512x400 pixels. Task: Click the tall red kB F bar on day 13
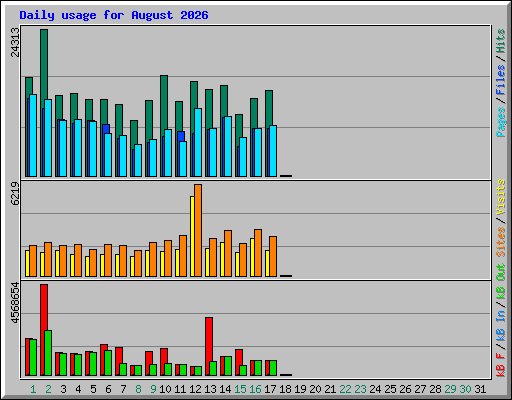209,339
